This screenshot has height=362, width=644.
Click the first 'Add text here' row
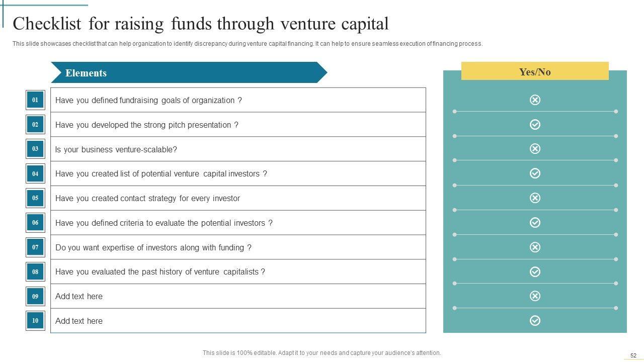[79, 296]
